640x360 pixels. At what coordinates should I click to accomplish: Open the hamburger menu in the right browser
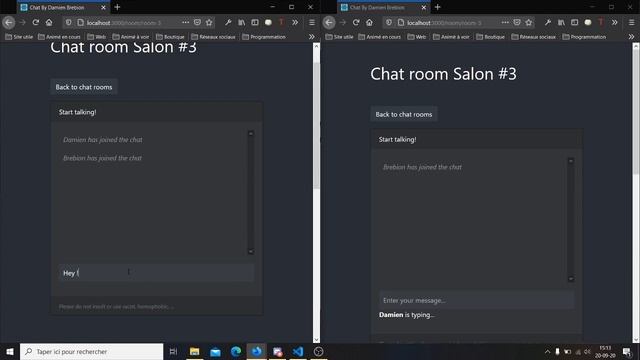pos(631,22)
